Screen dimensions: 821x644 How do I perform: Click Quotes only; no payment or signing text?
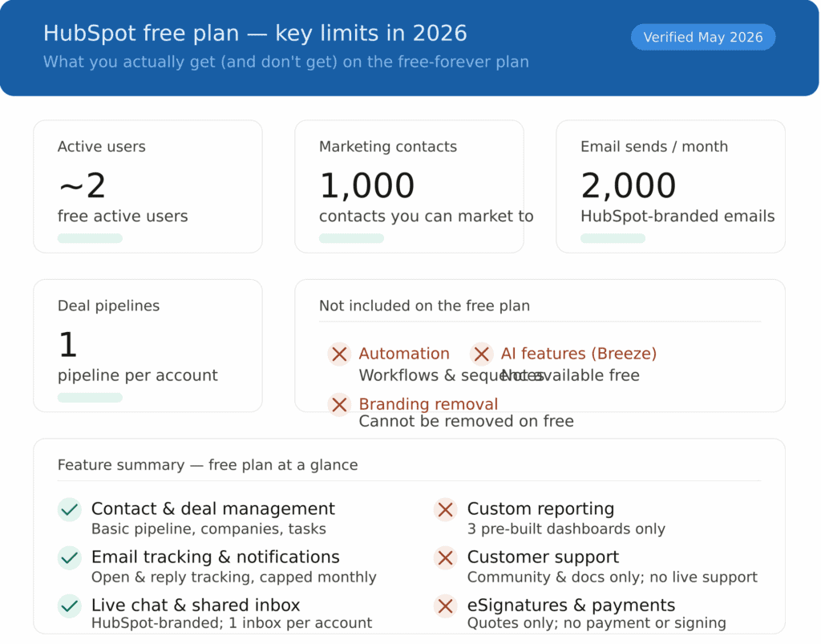[x=597, y=623]
